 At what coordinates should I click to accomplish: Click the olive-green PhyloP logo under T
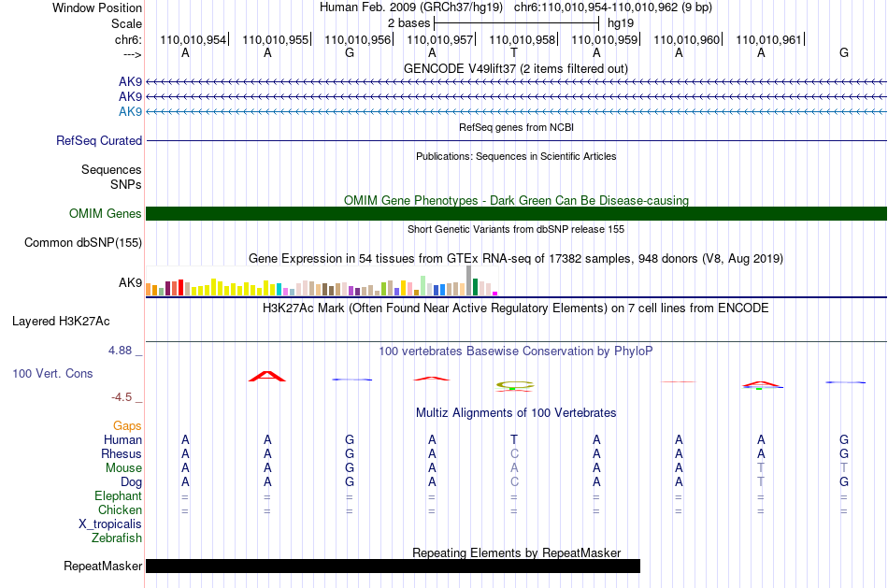(514, 386)
